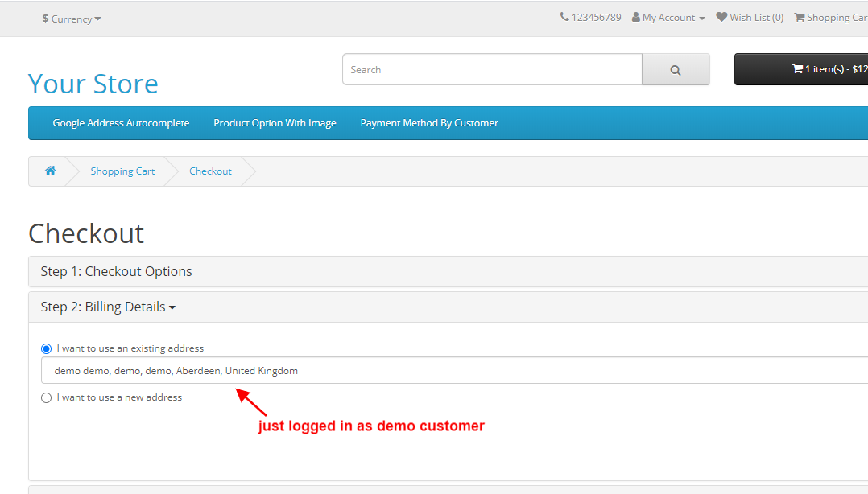The height and width of the screenshot is (494, 868).
Task: Select the Payment Method By Customer menu entry
Action: pyautogui.click(x=429, y=122)
